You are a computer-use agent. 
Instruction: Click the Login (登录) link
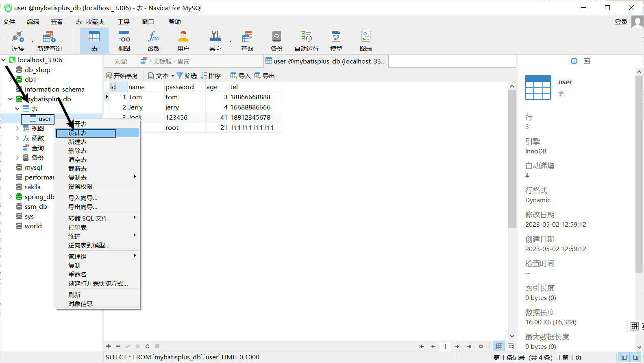pos(621,22)
